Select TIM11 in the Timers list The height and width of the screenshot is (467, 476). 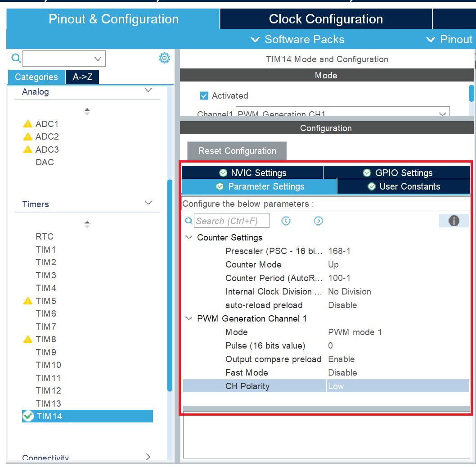point(48,378)
